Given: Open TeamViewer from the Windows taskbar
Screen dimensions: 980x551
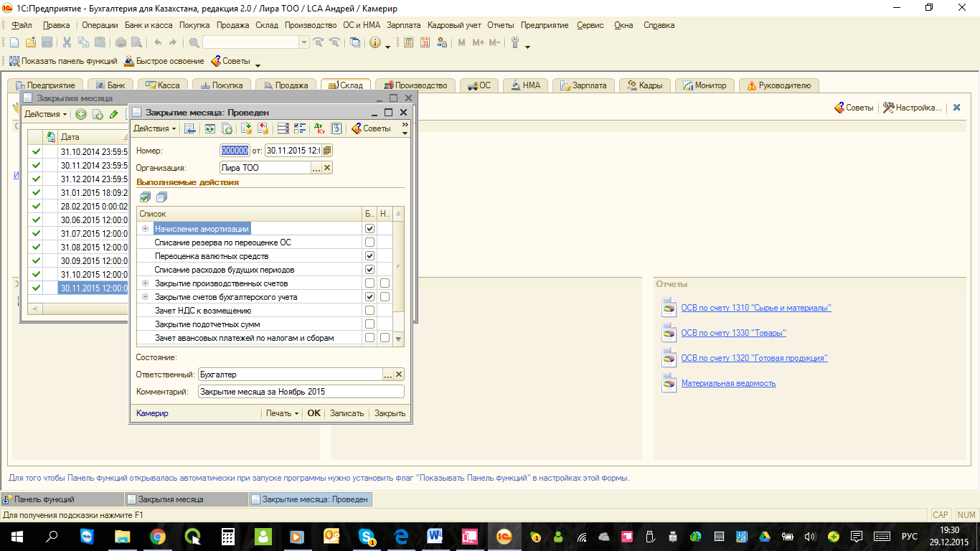Looking at the screenshot, I should click(88, 536).
